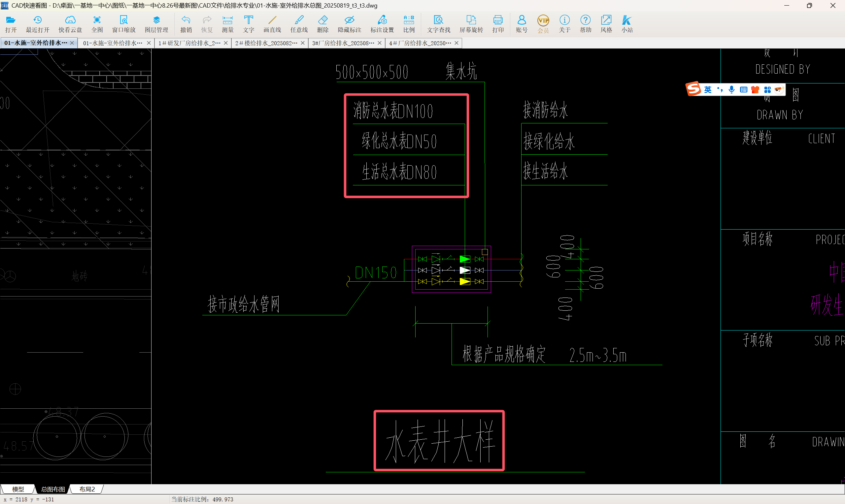Image resolution: width=845 pixels, height=504 pixels.
Task: Select the 文字 text tool
Action: coord(249,24)
